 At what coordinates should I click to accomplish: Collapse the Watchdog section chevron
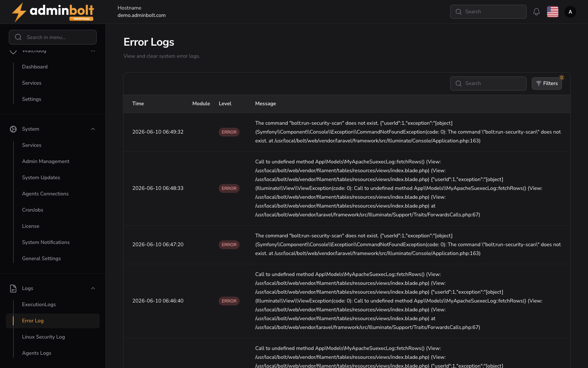[93, 51]
